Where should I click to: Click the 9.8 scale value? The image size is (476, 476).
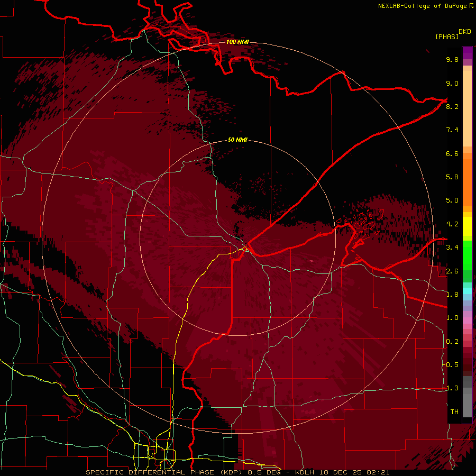click(x=452, y=59)
